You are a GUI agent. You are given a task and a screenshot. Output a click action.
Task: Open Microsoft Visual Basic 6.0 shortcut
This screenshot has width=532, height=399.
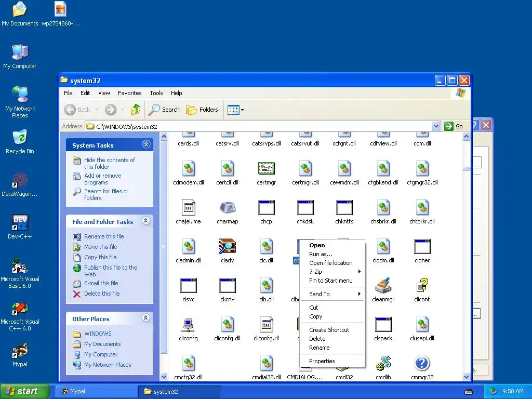point(20,273)
